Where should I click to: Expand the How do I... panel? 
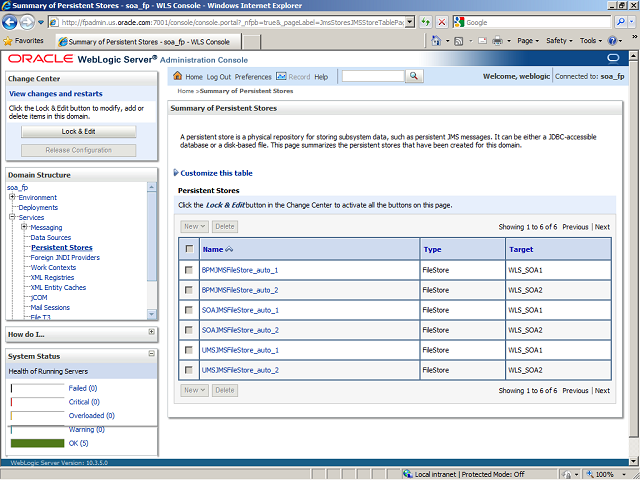pyautogui.click(x=151, y=332)
